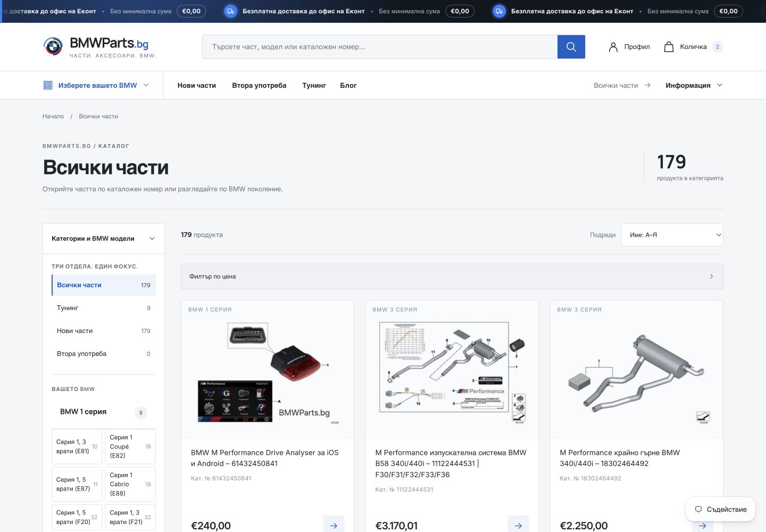Select Нови части category in sidebar

[x=104, y=331]
